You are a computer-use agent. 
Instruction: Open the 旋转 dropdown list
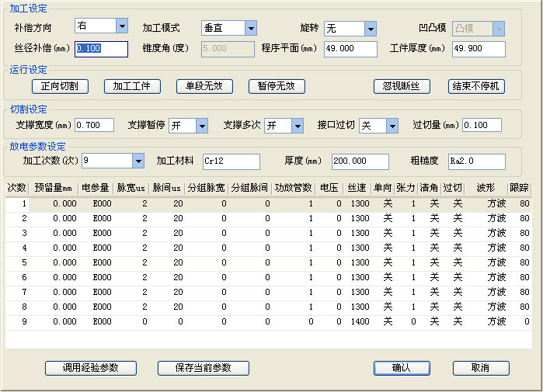click(x=371, y=28)
